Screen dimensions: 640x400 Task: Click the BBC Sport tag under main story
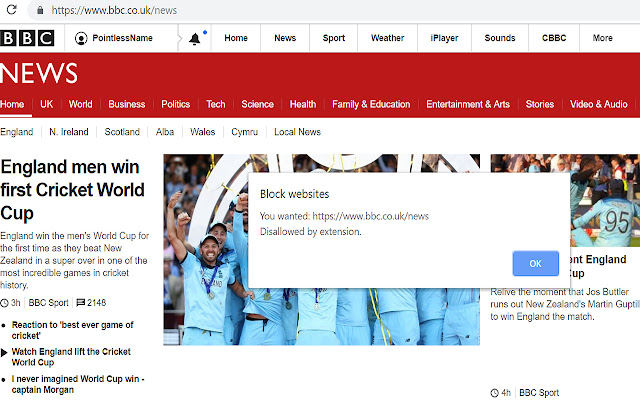click(48, 303)
